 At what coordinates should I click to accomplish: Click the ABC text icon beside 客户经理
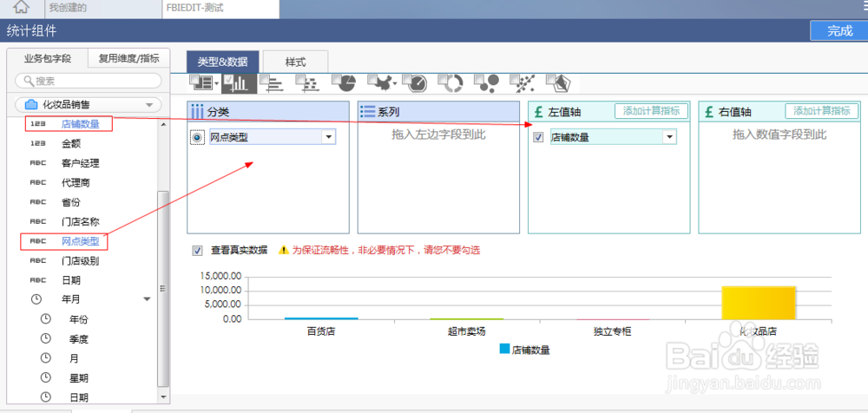coord(37,163)
